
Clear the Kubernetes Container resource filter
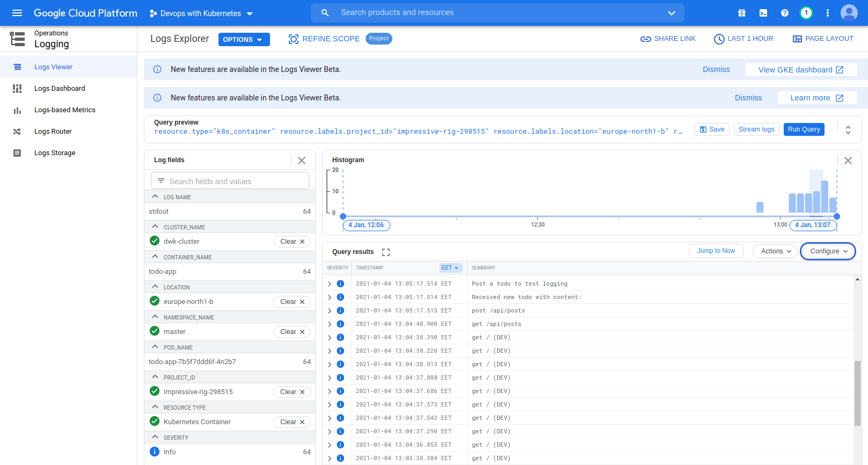click(292, 422)
